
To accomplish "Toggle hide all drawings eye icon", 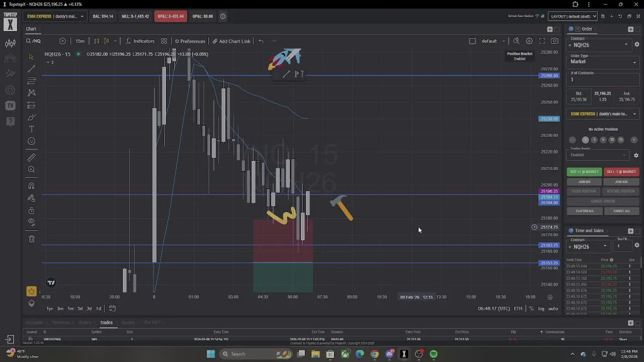I will pyautogui.click(x=31, y=222).
